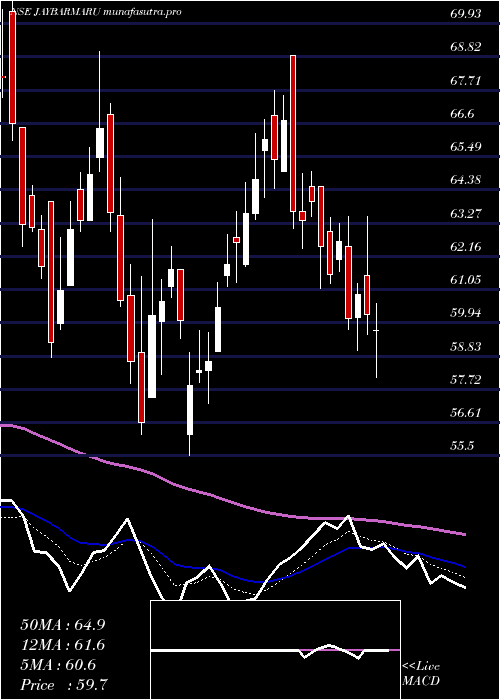Click the 61.05 price axis label

click(466, 280)
